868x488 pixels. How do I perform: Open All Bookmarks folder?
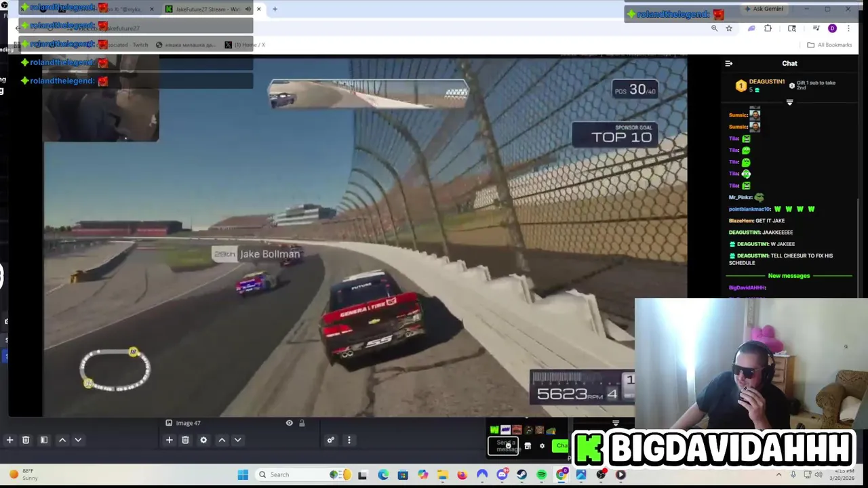pos(829,45)
